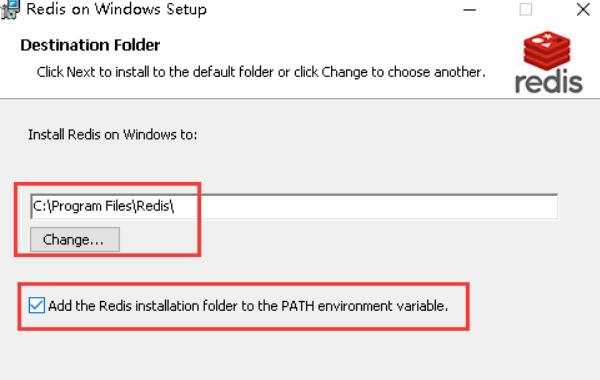Open the folder browser via Change...

click(x=75, y=240)
